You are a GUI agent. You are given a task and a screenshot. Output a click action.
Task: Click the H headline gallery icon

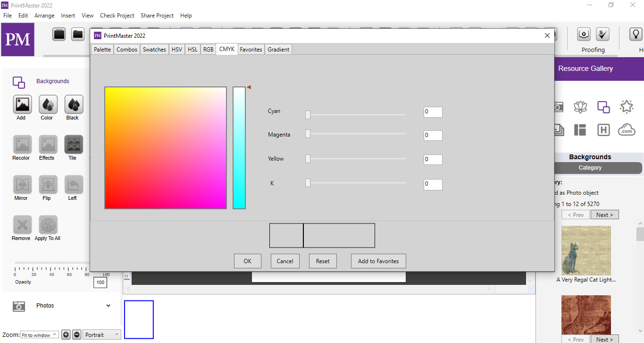click(x=603, y=130)
